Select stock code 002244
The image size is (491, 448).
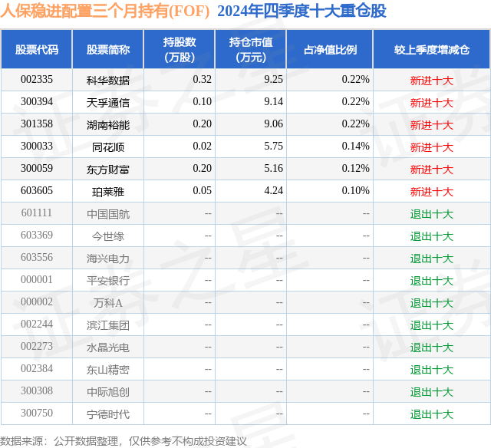[37, 324]
